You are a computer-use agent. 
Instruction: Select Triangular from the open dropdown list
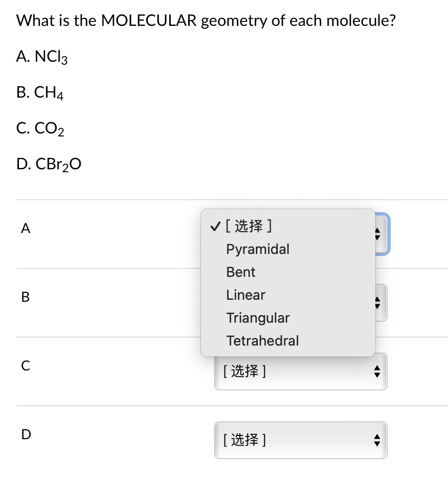coord(258,318)
